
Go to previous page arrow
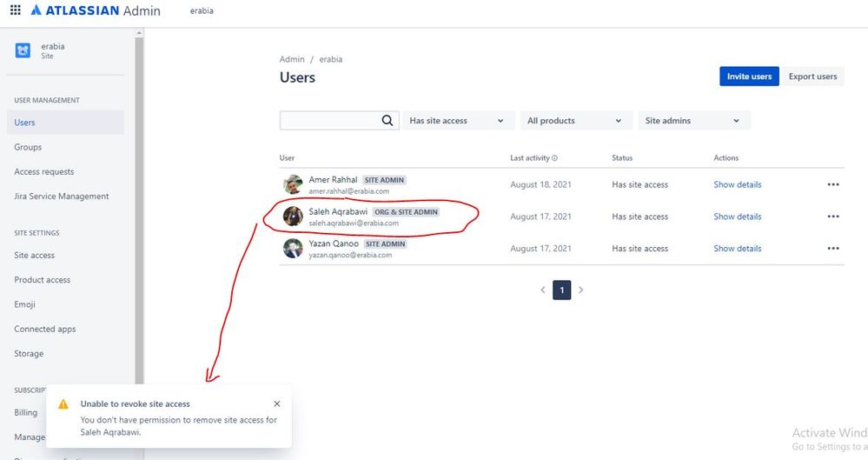(x=542, y=290)
